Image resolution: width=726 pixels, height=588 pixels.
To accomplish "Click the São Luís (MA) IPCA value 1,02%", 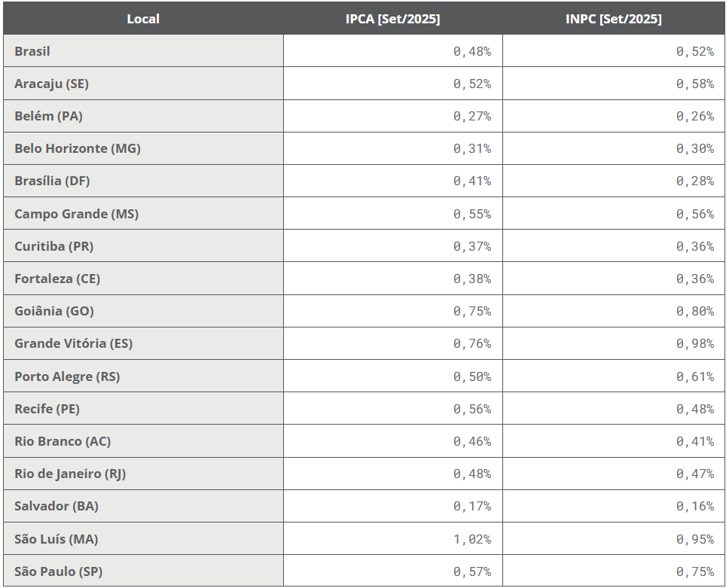I will (x=472, y=539).
